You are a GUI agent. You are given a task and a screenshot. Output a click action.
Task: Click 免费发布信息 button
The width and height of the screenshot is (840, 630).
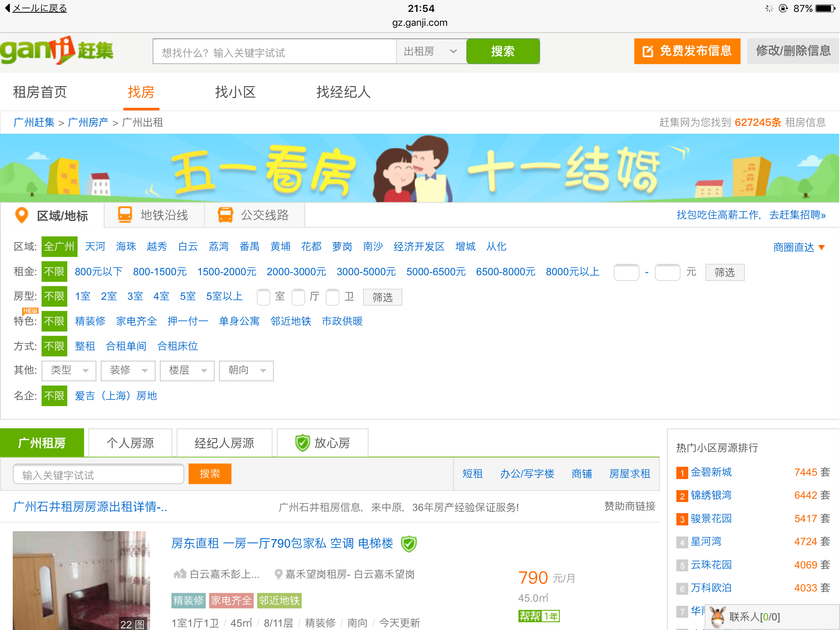coord(687,51)
